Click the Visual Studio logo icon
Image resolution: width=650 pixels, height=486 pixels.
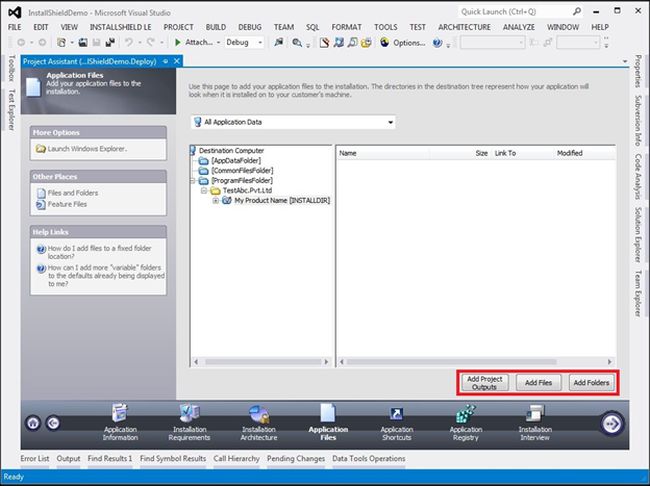pos(15,12)
